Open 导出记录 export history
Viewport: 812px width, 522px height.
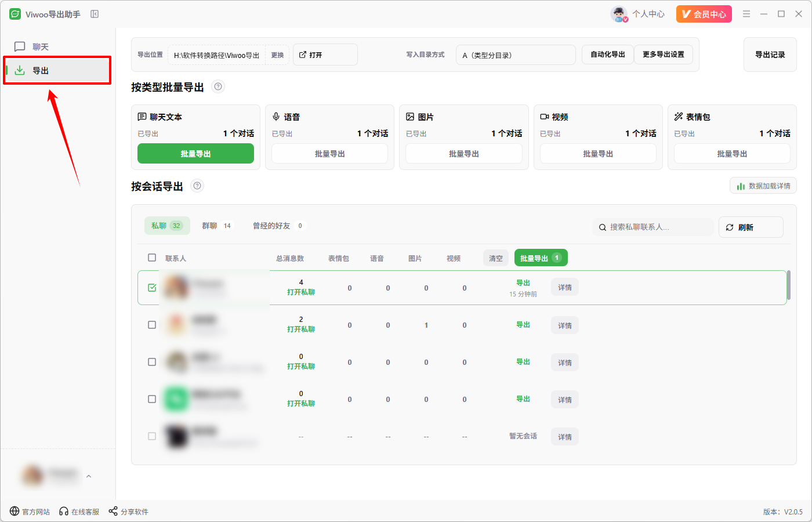[770, 55]
